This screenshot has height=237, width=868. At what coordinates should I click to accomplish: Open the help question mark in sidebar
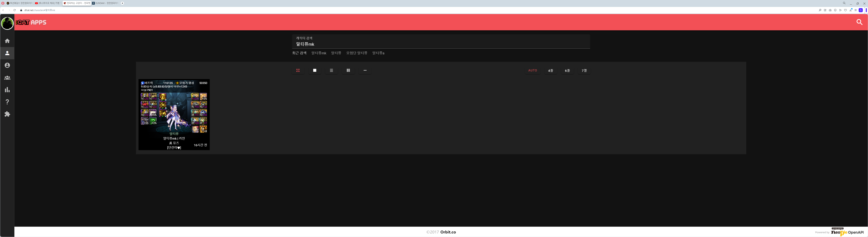coord(7,102)
